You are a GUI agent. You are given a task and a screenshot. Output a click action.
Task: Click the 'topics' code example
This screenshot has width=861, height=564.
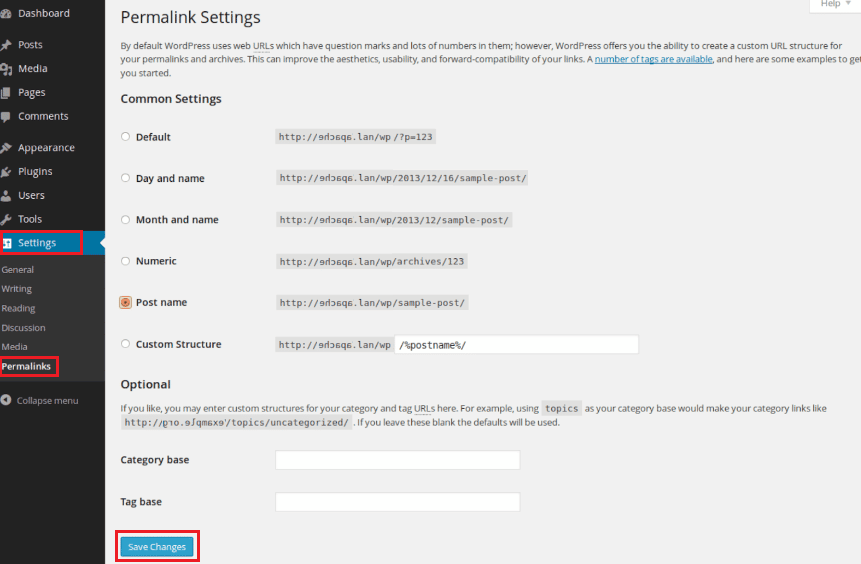(561, 409)
